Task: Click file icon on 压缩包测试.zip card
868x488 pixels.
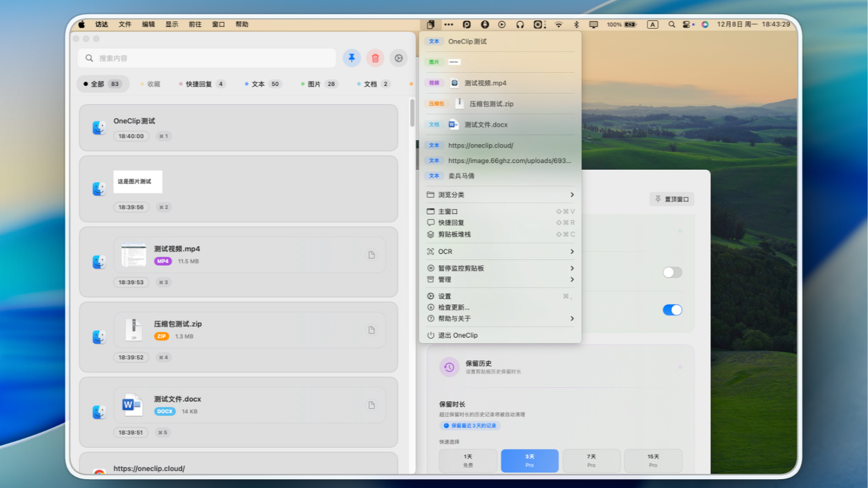Action: (371, 330)
